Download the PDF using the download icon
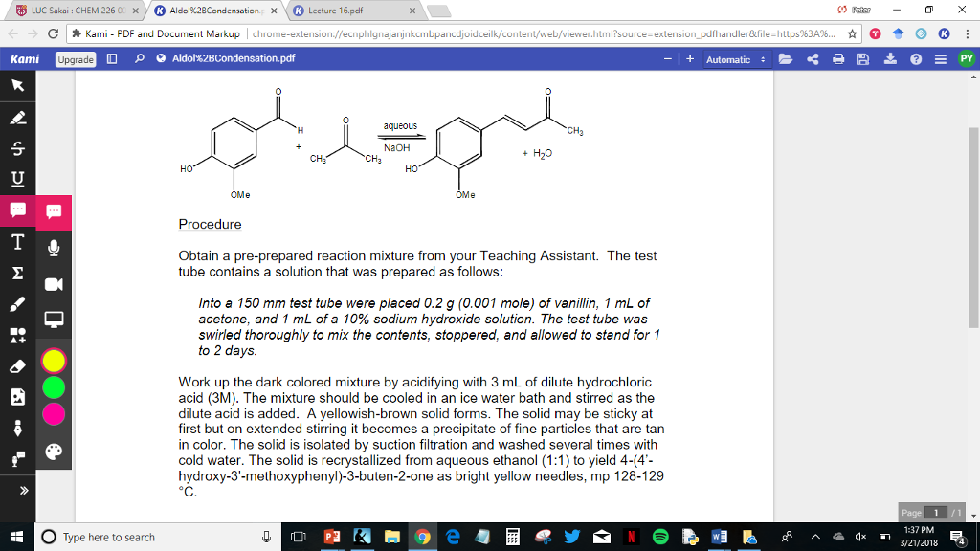Screen dimensions: 980x551 coord(892,58)
